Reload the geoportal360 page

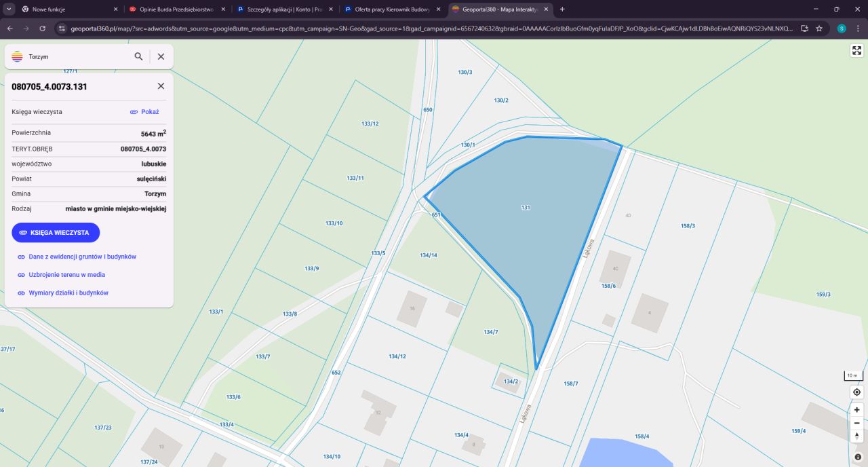click(42, 29)
